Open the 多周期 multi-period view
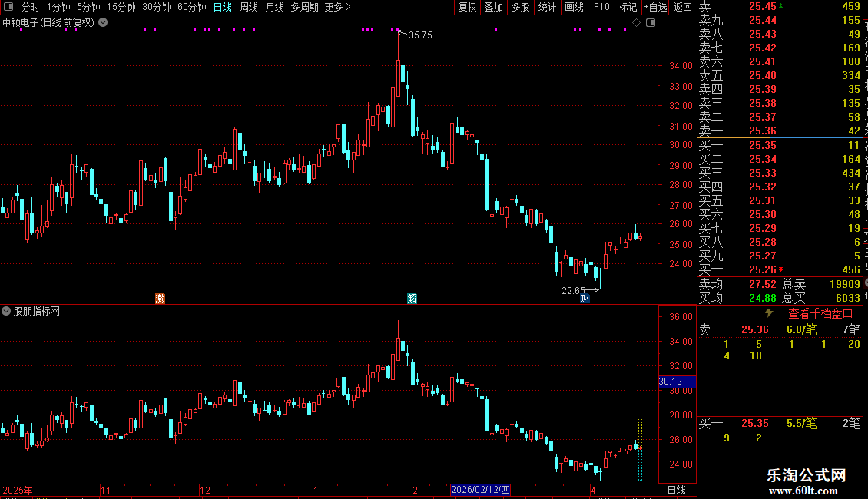 (x=304, y=7)
